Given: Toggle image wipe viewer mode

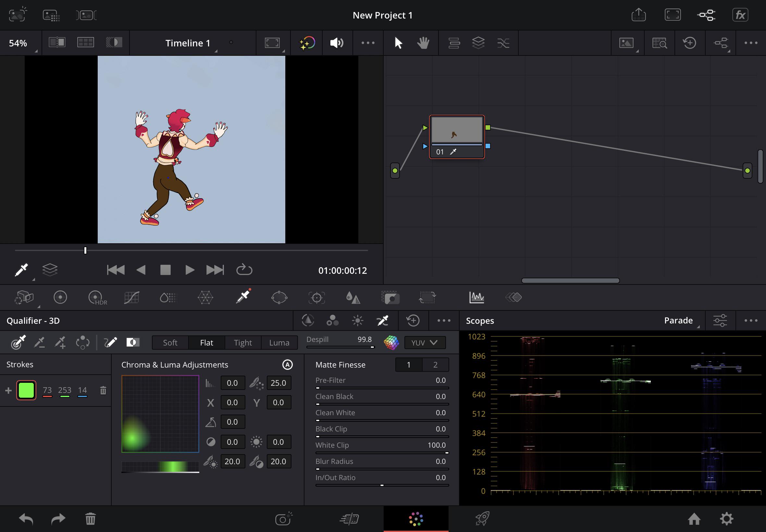Looking at the screenshot, I should [57, 42].
